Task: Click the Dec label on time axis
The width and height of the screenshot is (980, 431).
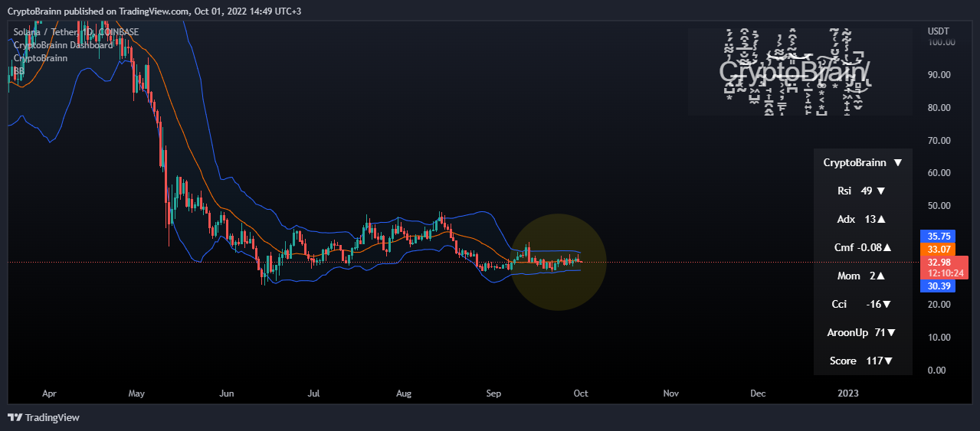Action: (758, 393)
